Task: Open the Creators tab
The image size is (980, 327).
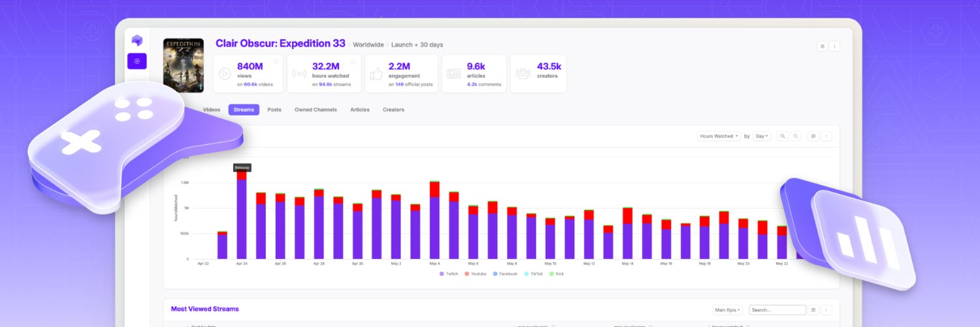Action: coord(393,110)
